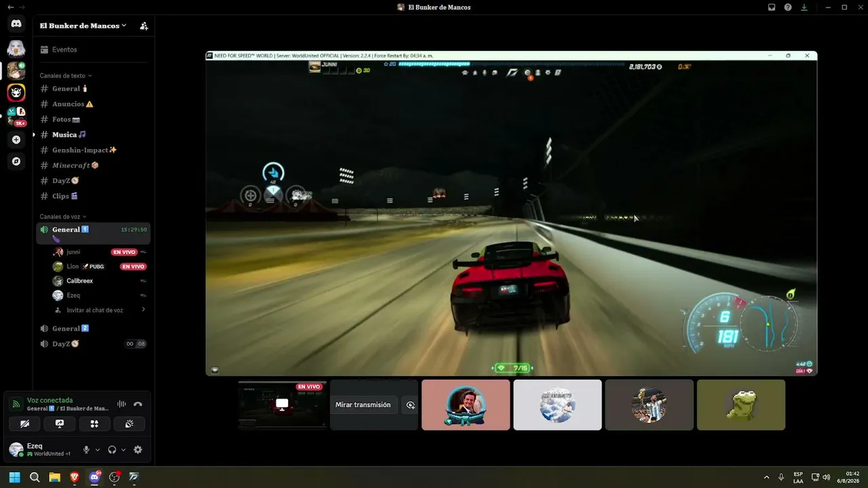Open the DayZ text channel
868x488 pixels.
94,180
